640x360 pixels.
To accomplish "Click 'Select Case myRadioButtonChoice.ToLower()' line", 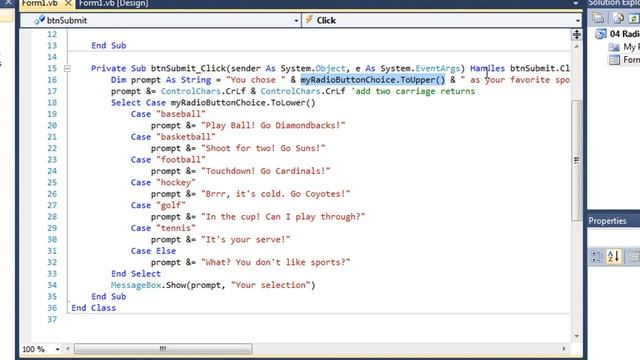I will click(x=213, y=103).
